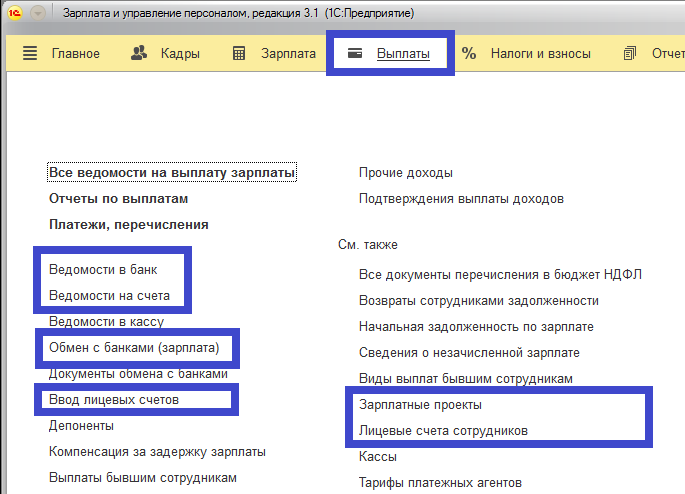This screenshot has height=494, width=685.
Task: Open Сведения о незачисленной зарплате
Action: point(469,352)
